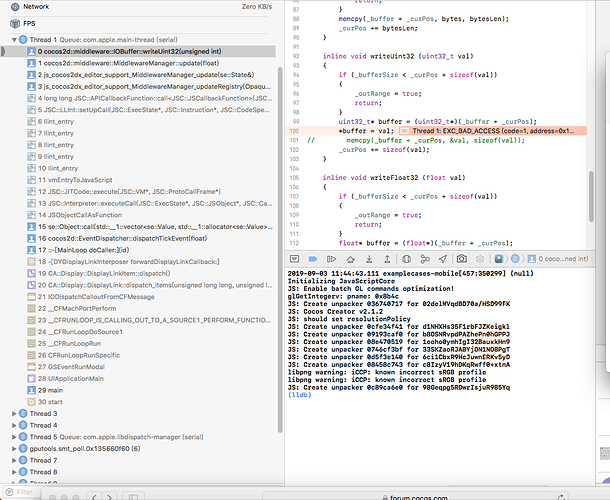Toggle Safari's sidebar button
610x500 pixels.
pyautogui.click(x=133, y=496)
